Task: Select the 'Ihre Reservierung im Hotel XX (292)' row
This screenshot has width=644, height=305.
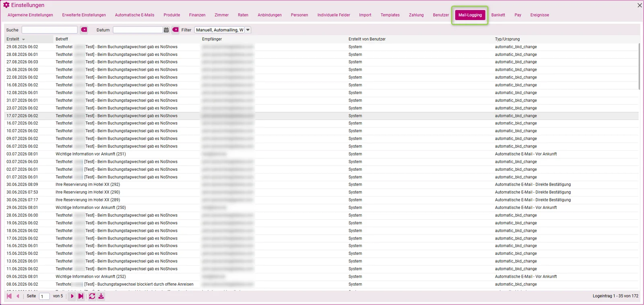Action: [322, 185]
